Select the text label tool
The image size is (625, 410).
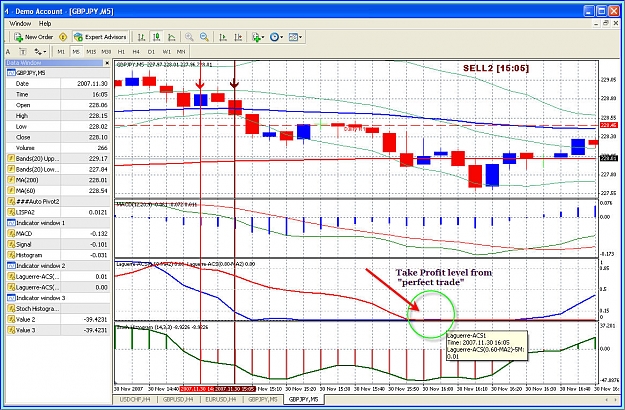[x=23, y=52]
